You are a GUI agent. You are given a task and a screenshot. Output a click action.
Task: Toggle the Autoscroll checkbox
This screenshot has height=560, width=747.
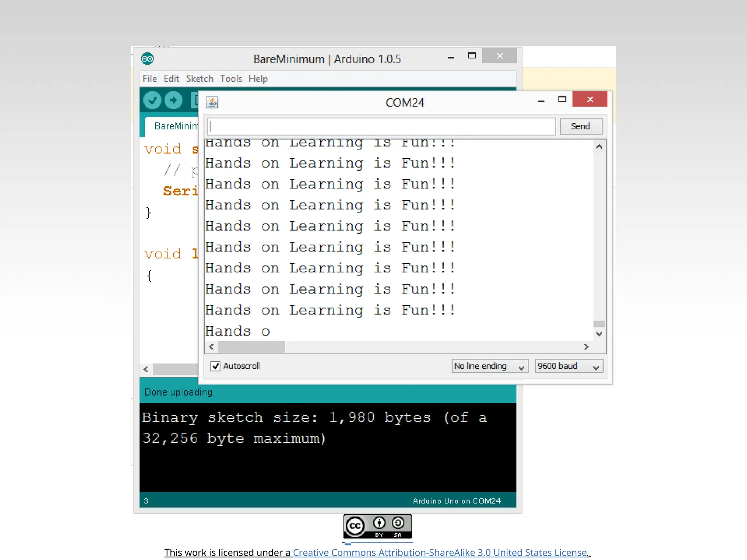[216, 366]
